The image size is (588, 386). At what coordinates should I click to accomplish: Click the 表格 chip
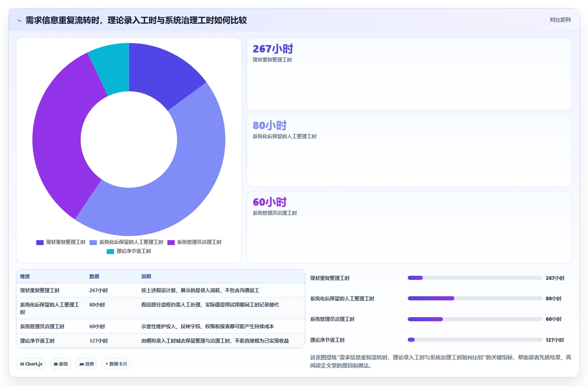pyautogui.click(x=61, y=364)
